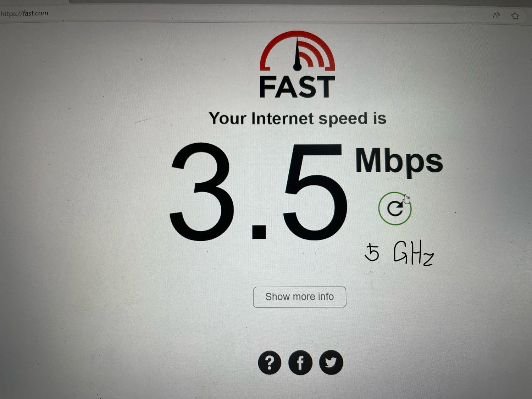Image resolution: width=532 pixels, height=399 pixels.
Task: Share result using the Facebook icon
Action: coord(300,362)
